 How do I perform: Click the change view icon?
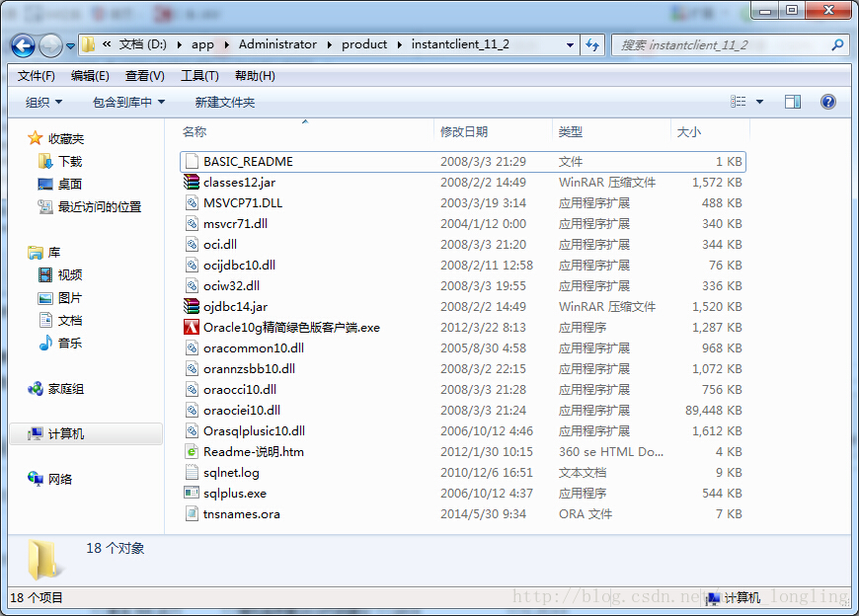pyautogui.click(x=738, y=102)
